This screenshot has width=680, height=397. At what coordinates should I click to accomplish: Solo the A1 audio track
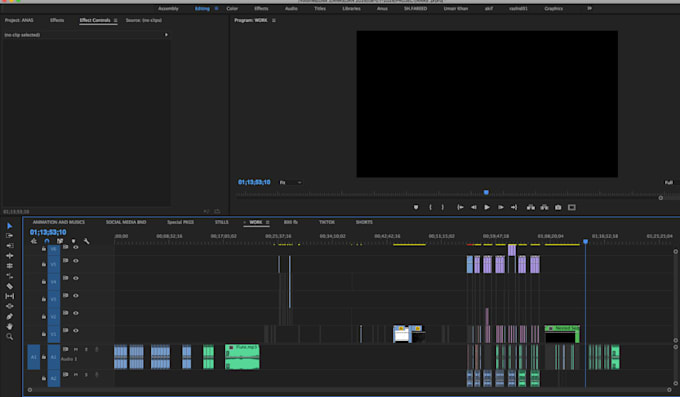pyautogui.click(x=86, y=349)
